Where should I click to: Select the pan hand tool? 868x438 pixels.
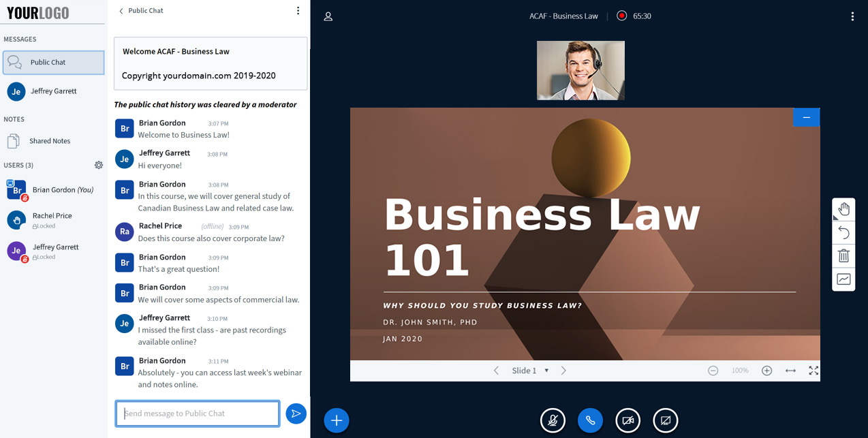[843, 209]
